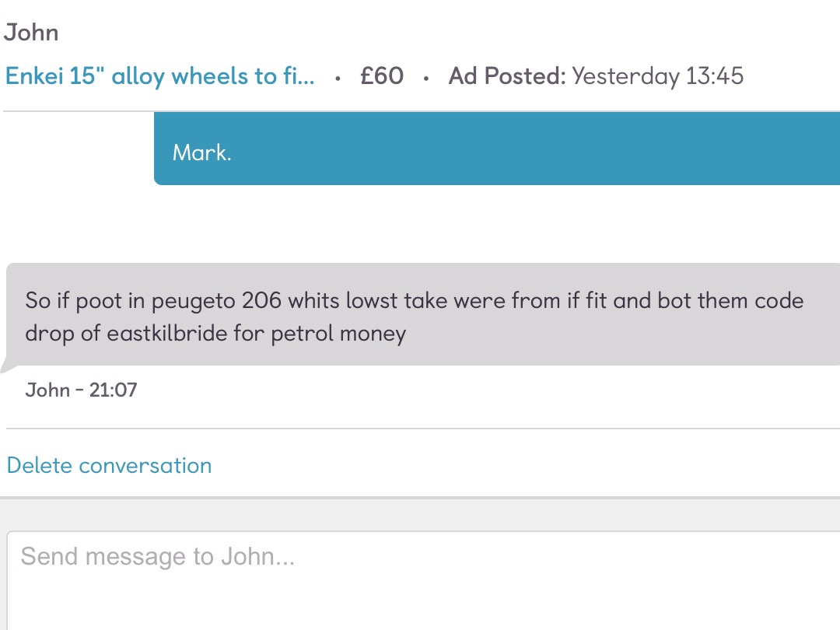Click the £60 price label
The width and height of the screenshot is (840, 630).
coord(382,76)
